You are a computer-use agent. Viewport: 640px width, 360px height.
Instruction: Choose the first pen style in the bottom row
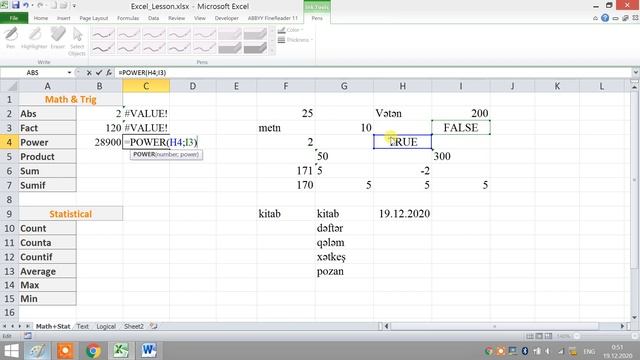[103, 49]
